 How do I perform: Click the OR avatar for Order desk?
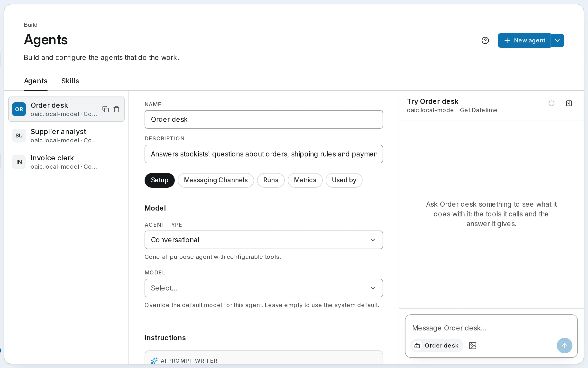point(19,109)
